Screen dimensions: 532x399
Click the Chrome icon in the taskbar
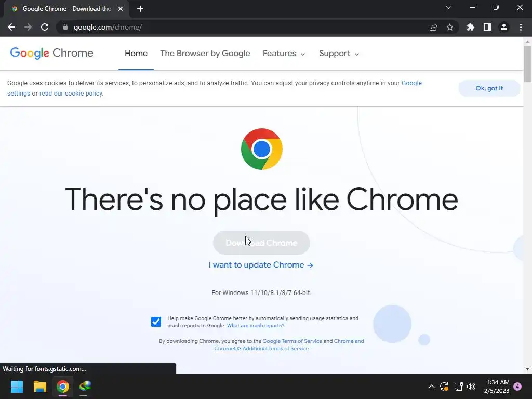(63, 387)
